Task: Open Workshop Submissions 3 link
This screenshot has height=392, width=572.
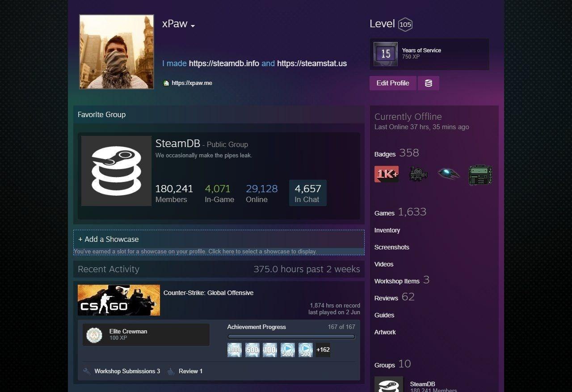Action: pos(127,371)
